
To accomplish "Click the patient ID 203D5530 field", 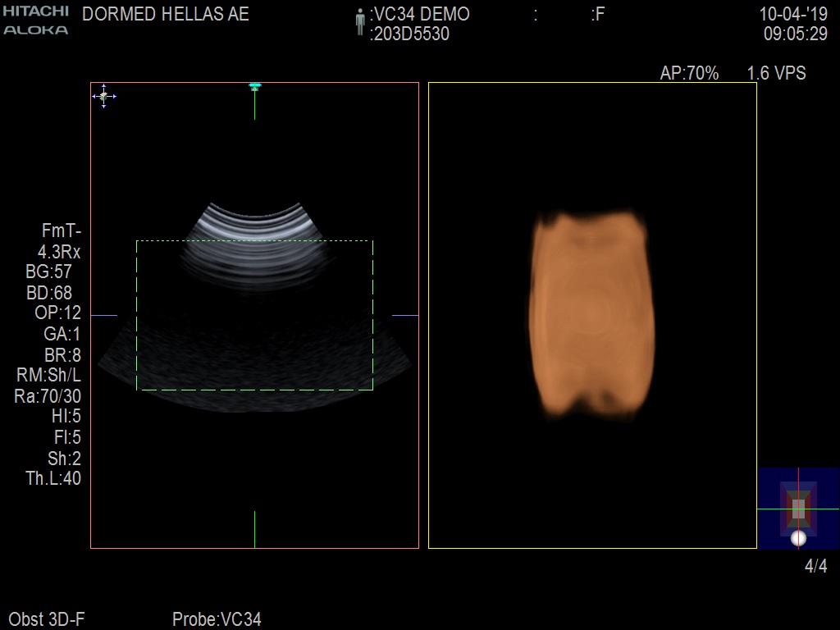I will click(411, 34).
